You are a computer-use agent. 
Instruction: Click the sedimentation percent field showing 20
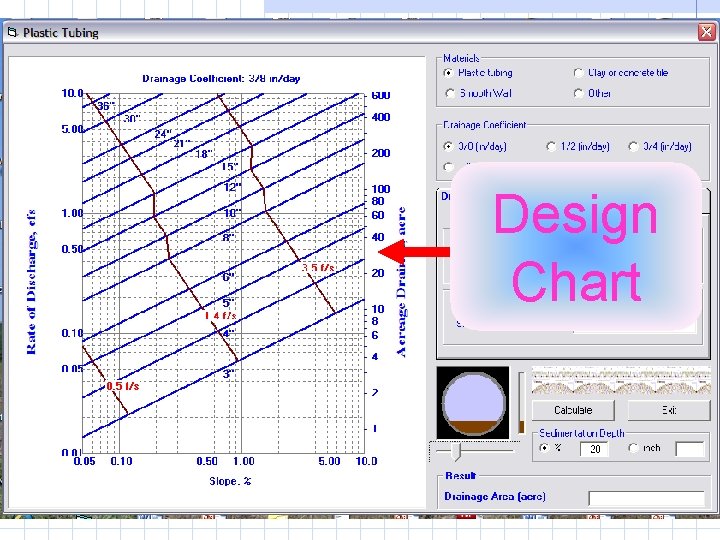tap(595, 449)
